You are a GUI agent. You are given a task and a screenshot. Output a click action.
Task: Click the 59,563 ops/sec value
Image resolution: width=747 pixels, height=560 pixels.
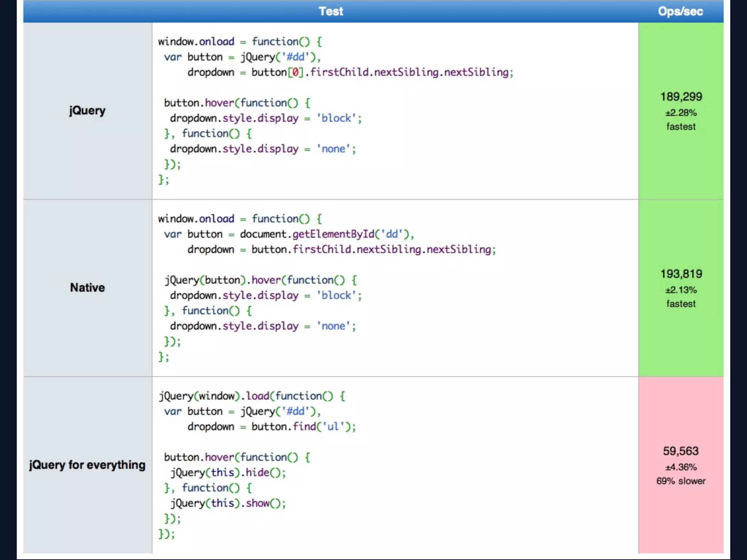pos(681,451)
